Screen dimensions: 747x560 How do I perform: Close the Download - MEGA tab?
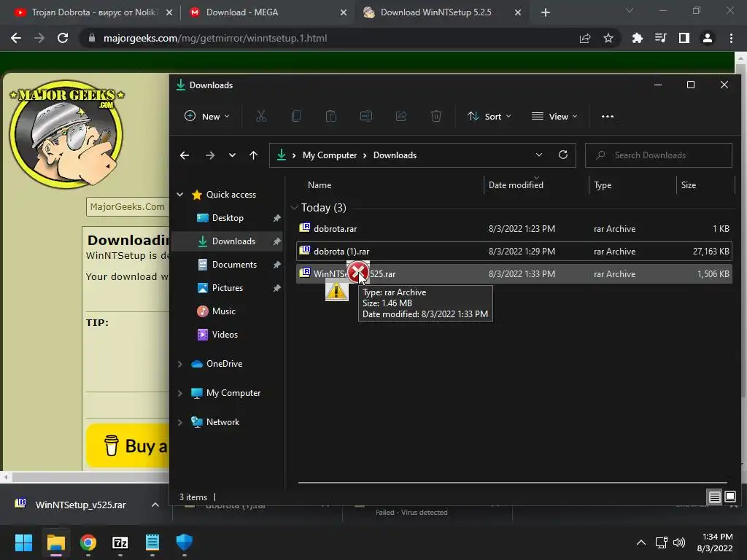(344, 12)
